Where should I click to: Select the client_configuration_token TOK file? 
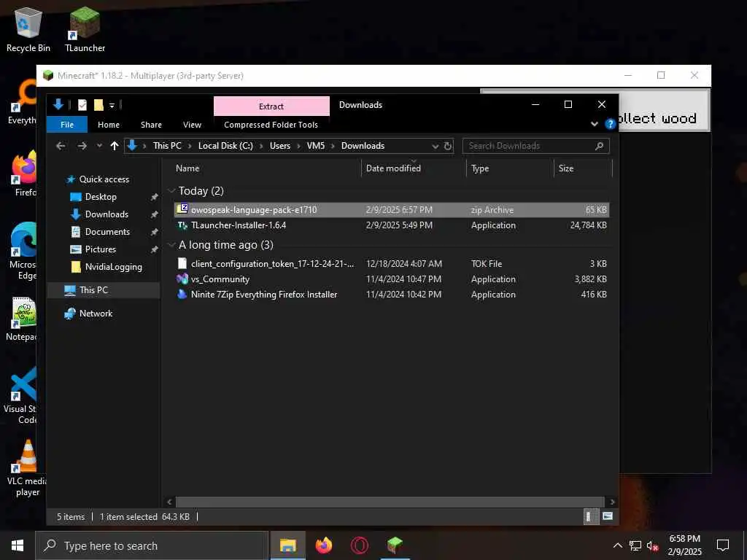[x=392, y=263]
